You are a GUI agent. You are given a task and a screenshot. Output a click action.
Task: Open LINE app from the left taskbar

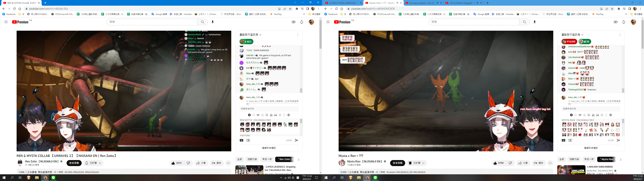coord(53,178)
